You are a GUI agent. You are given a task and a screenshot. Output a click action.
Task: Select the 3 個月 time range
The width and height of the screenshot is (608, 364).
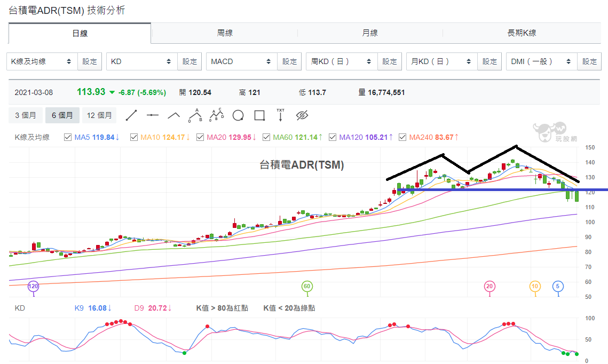tap(26, 115)
